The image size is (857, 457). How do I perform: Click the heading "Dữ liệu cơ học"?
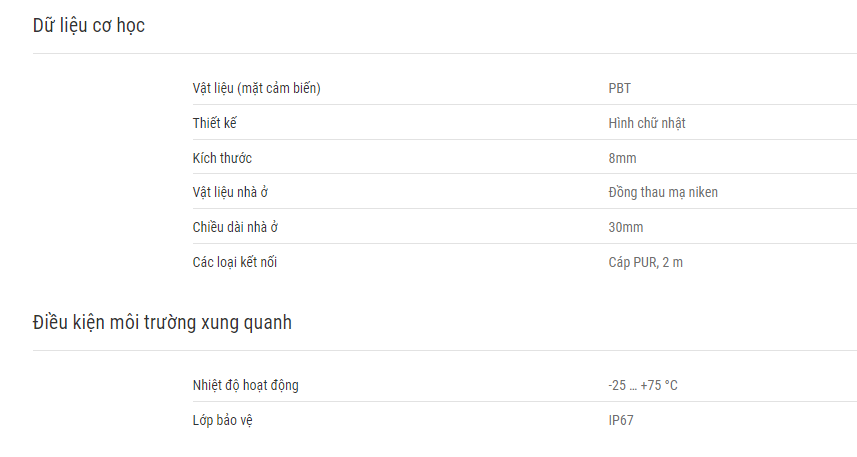[x=89, y=26]
